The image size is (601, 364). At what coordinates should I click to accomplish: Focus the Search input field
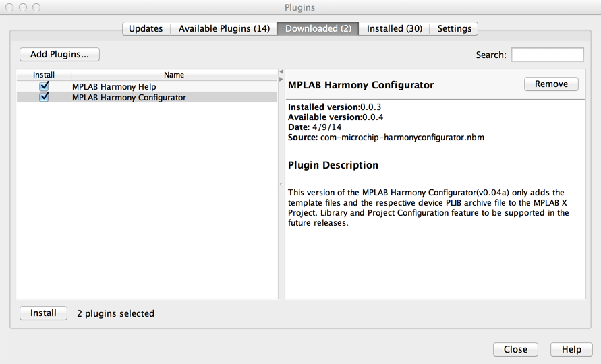pyautogui.click(x=547, y=55)
